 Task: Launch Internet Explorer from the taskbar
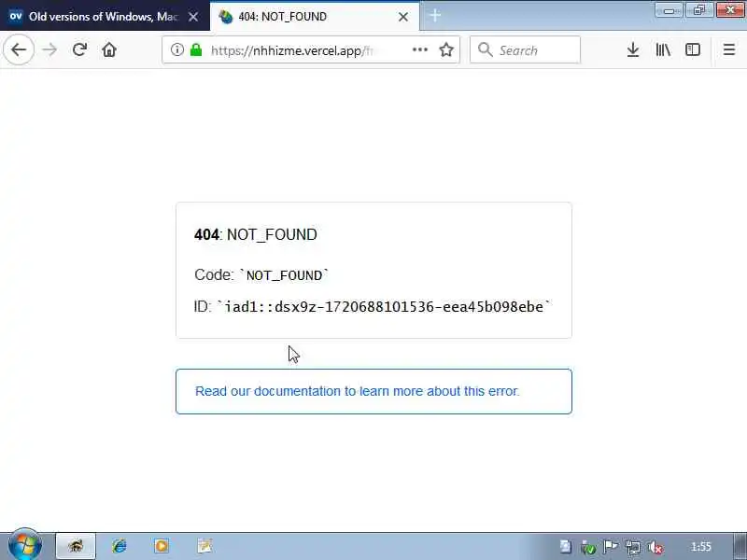tap(120, 546)
